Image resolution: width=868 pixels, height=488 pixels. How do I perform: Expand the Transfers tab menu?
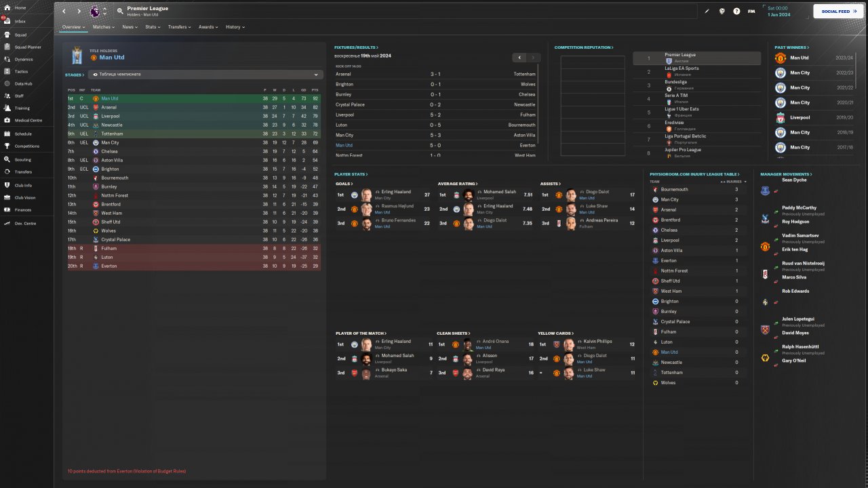(179, 27)
